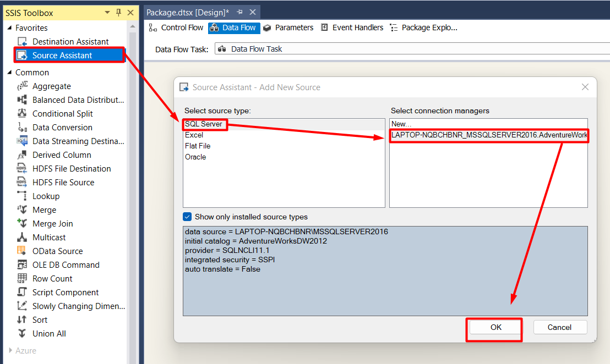Viewport: 610px width, 364px height.
Task: Choose the Conditional Split icon
Action: point(22,113)
